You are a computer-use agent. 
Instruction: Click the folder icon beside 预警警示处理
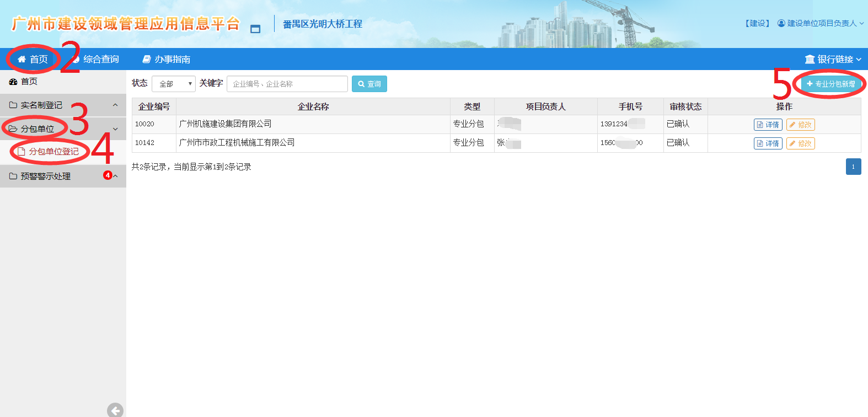click(13, 176)
